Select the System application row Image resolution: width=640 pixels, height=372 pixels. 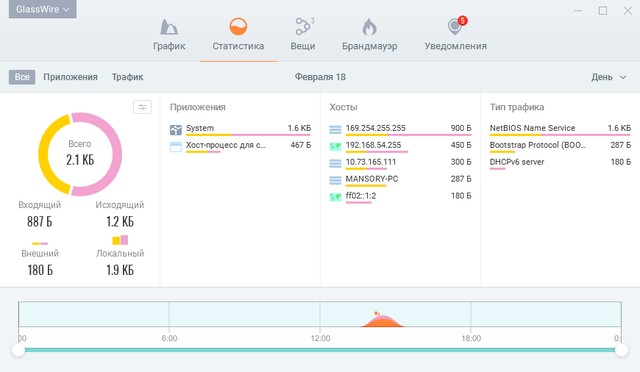[x=240, y=129]
